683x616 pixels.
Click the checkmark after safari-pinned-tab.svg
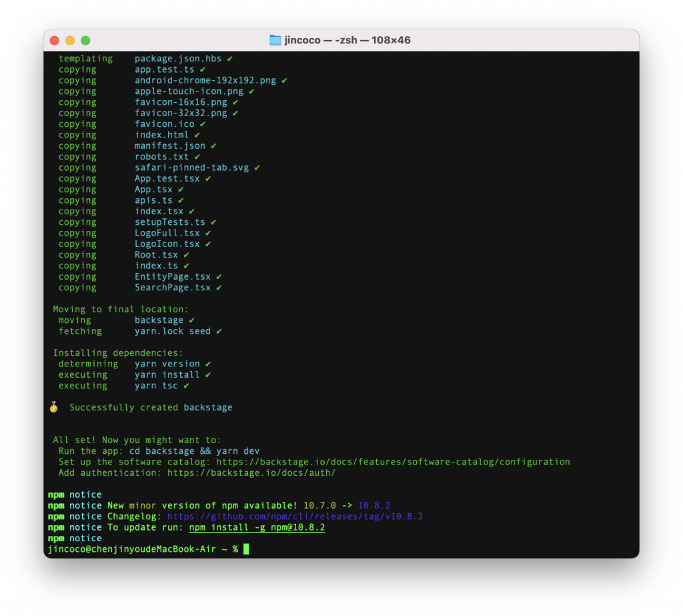(x=257, y=168)
